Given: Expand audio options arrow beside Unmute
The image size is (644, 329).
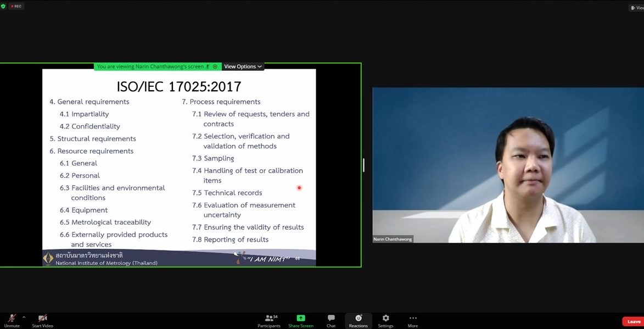Looking at the screenshot, I should click(x=24, y=317).
